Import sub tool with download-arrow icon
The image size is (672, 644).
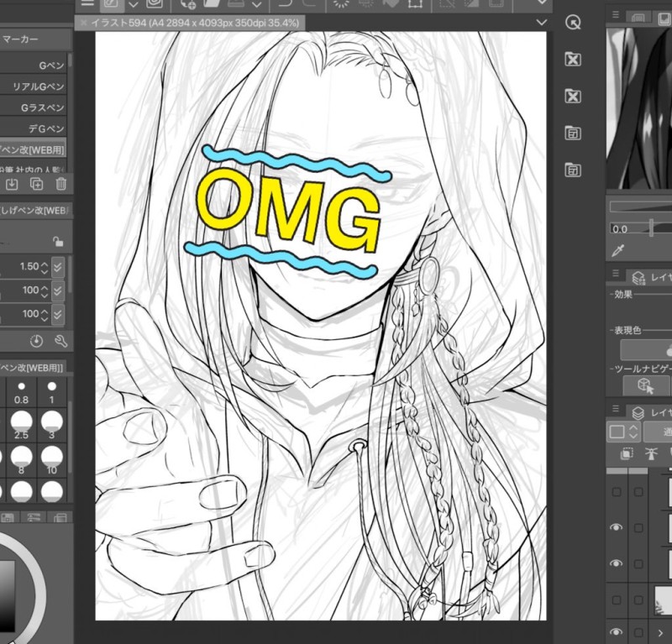coord(12,184)
